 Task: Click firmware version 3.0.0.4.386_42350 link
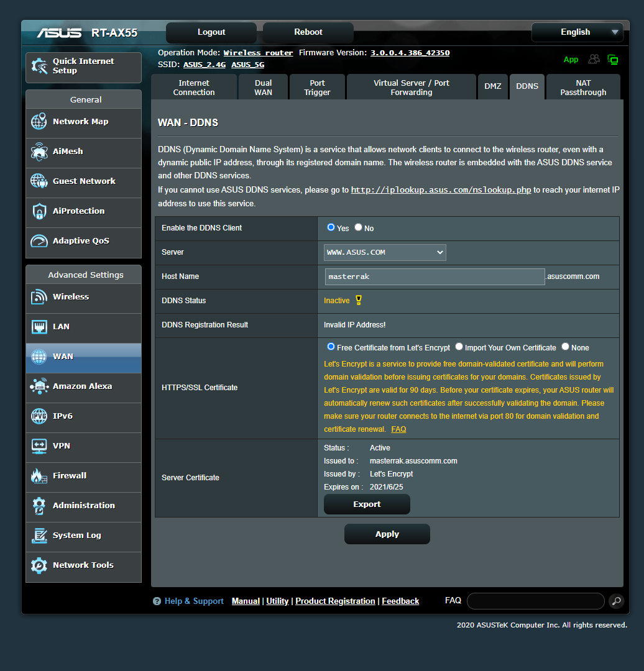[x=410, y=53]
